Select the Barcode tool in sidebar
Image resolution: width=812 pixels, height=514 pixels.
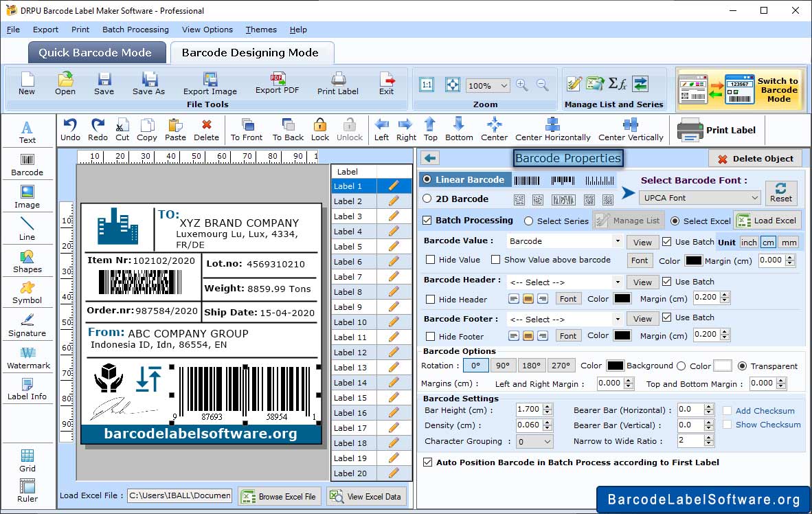pos(27,165)
